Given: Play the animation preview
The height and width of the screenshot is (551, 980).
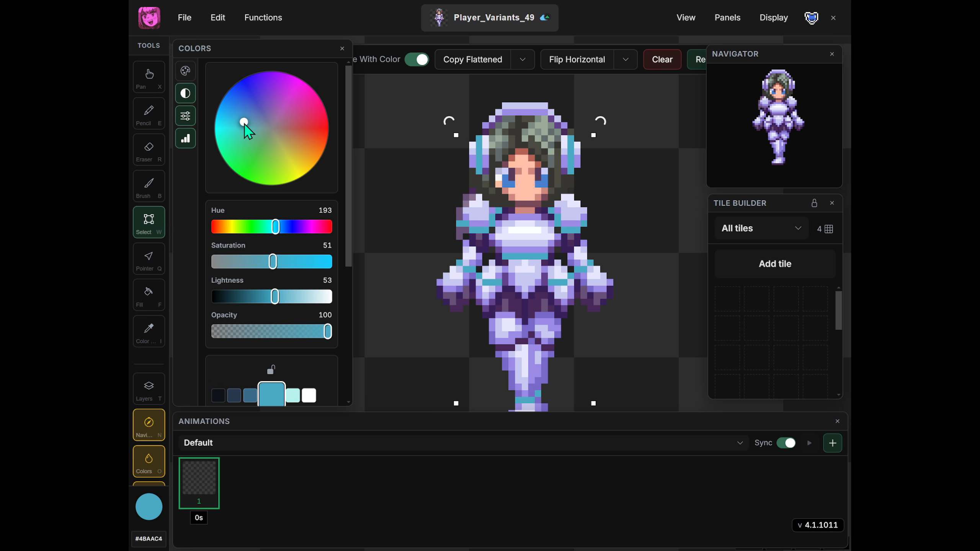Looking at the screenshot, I should pos(809,443).
